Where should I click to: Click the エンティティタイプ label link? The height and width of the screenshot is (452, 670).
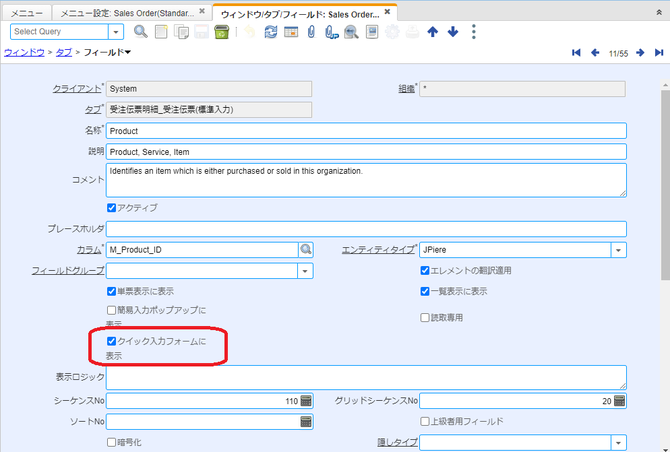click(378, 250)
